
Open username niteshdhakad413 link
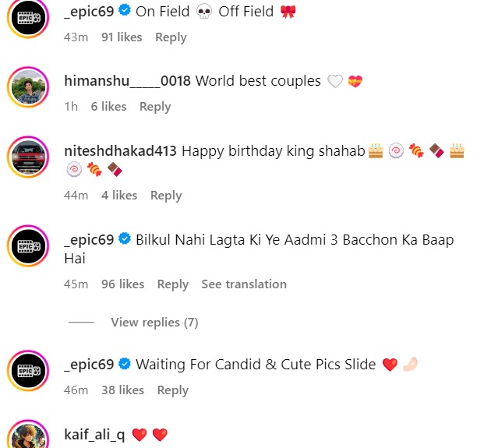(121, 151)
